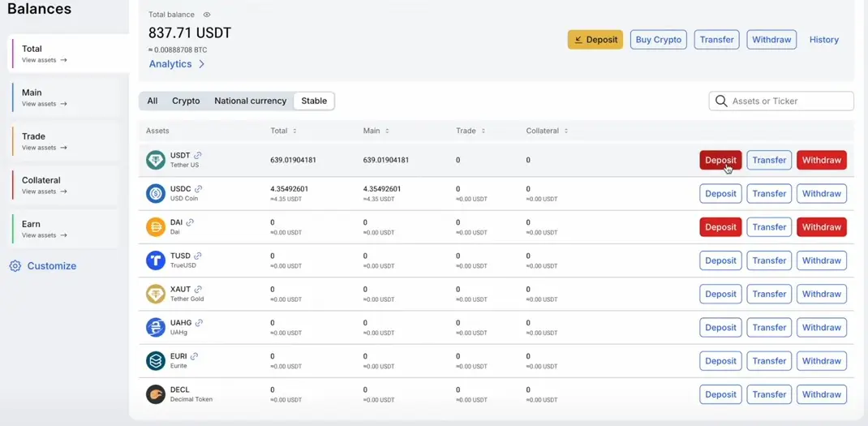
Task: Open the link icon next to TUSD
Action: (x=198, y=256)
